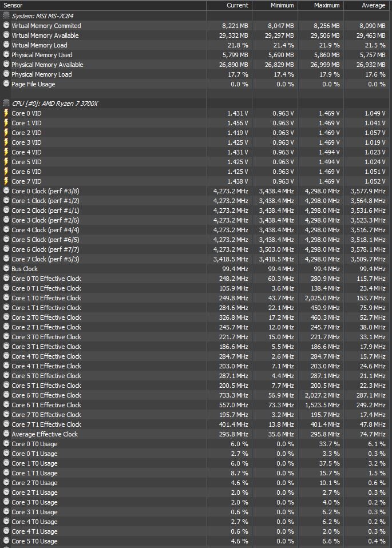392x548 pixels.
Task: Select the Core 4 Clock (perf #4/4) row
Action: tap(196, 230)
